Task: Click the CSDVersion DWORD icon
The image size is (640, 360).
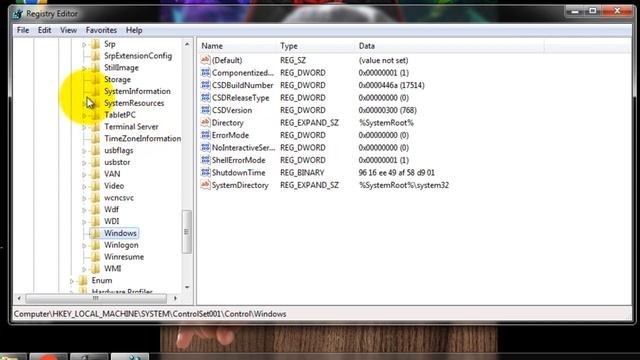Action: point(205,110)
